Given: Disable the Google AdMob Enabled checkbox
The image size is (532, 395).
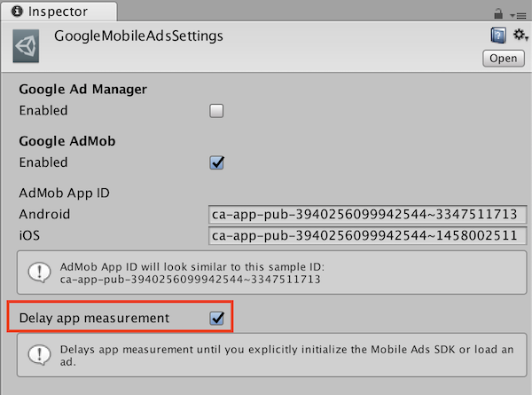Looking at the screenshot, I should click(x=216, y=162).
